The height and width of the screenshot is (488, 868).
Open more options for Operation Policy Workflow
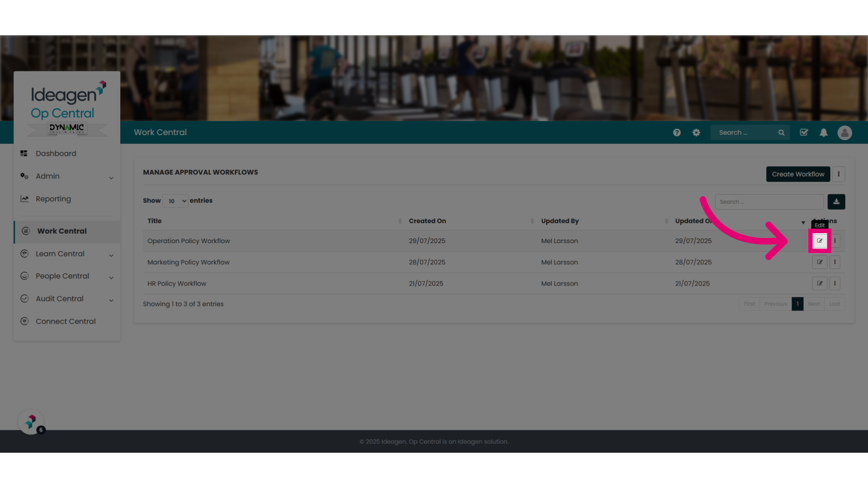click(x=835, y=241)
